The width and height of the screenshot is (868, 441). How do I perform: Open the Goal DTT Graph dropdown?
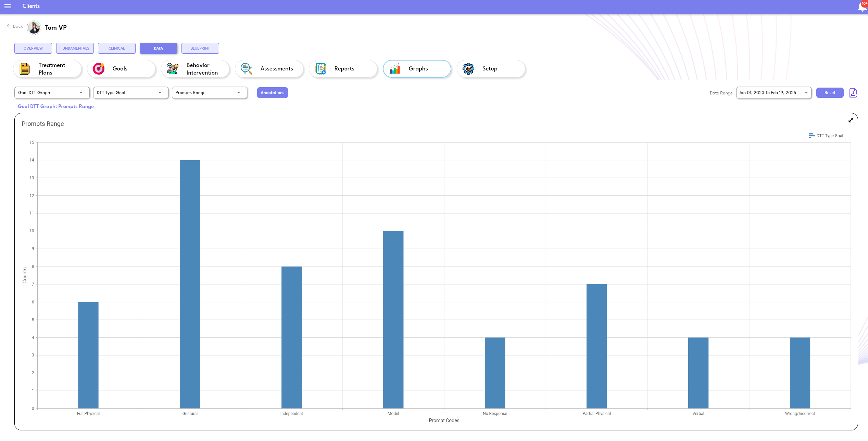(x=52, y=93)
